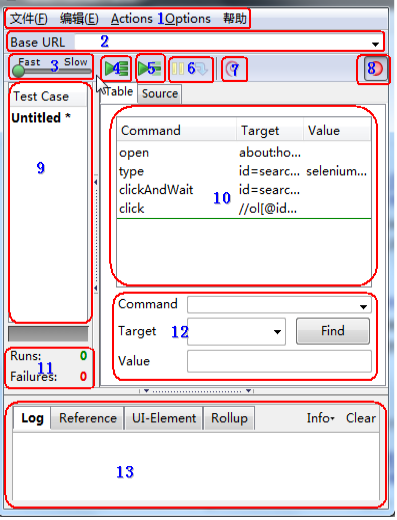Click the blue Step arrow icon
The image size is (397, 520).
[201, 69]
